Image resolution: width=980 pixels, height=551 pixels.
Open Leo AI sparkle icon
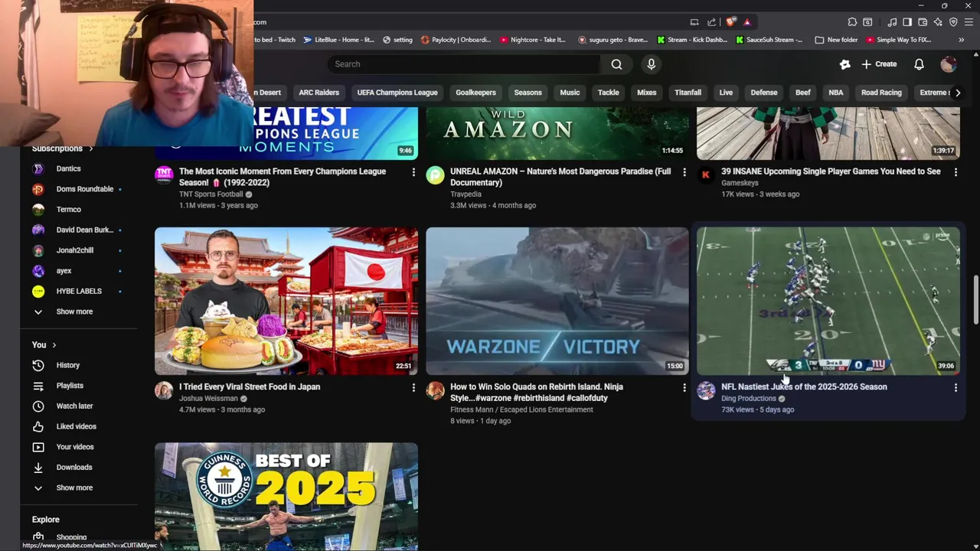(x=938, y=22)
